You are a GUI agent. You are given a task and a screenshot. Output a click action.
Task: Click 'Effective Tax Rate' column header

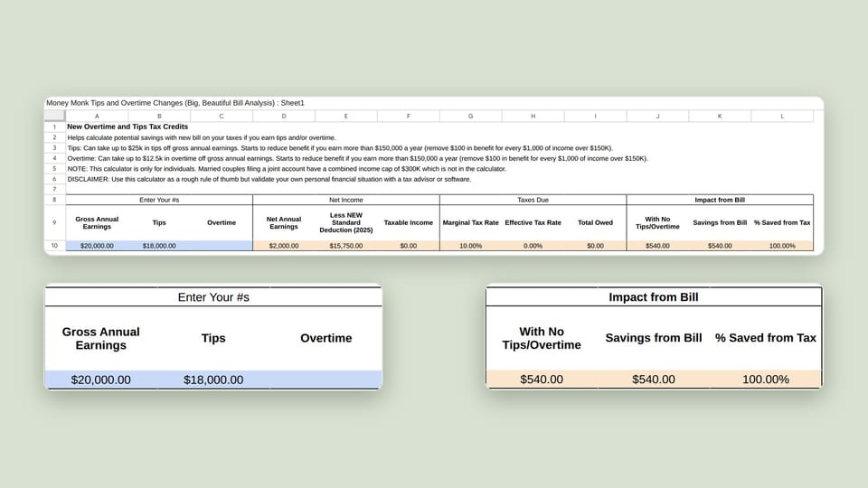(x=533, y=222)
